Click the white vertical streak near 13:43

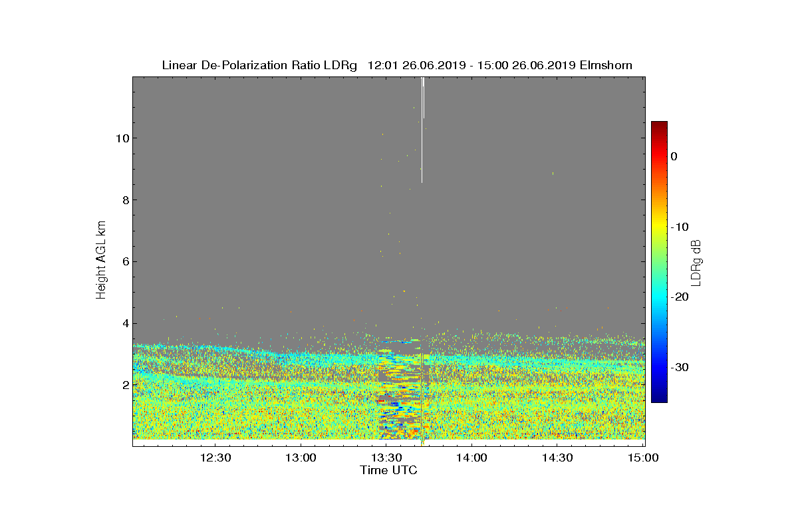[x=422, y=130]
